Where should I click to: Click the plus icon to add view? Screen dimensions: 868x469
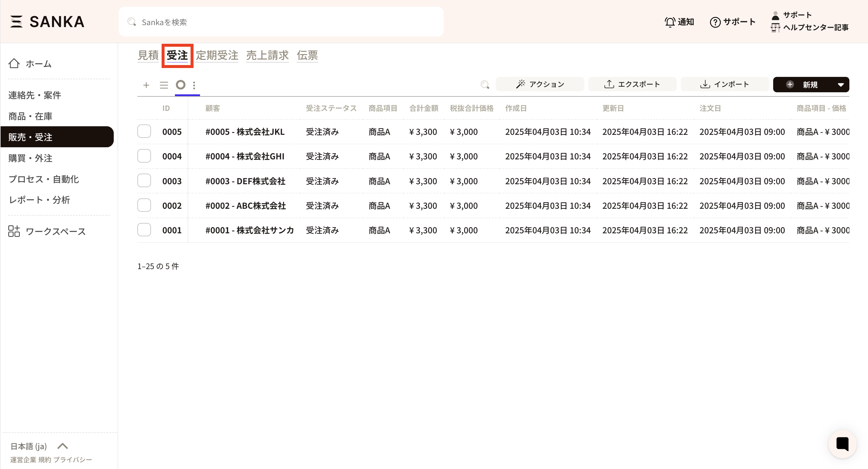(x=146, y=85)
